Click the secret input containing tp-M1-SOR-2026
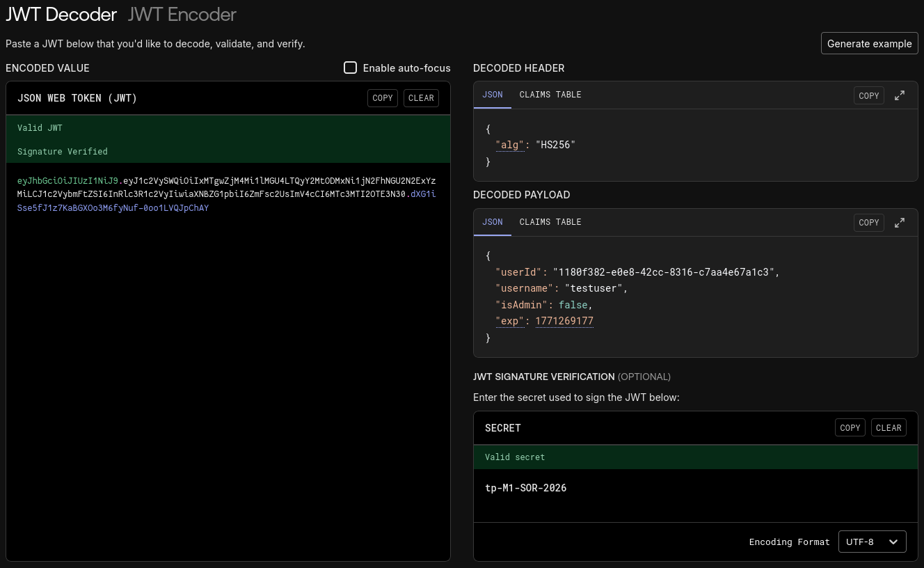The height and width of the screenshot is (568, 924). pos(525,488)
